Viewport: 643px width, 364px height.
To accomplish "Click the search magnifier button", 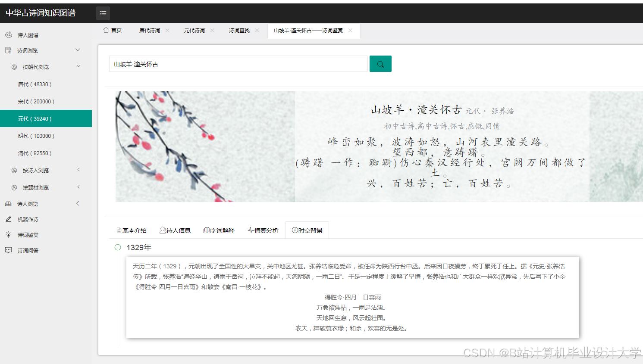I will (380, 63).
